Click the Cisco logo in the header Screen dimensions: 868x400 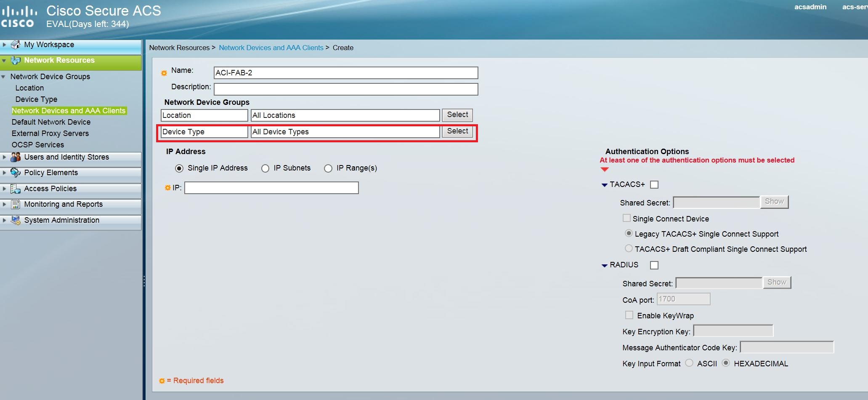click(19, 15)
